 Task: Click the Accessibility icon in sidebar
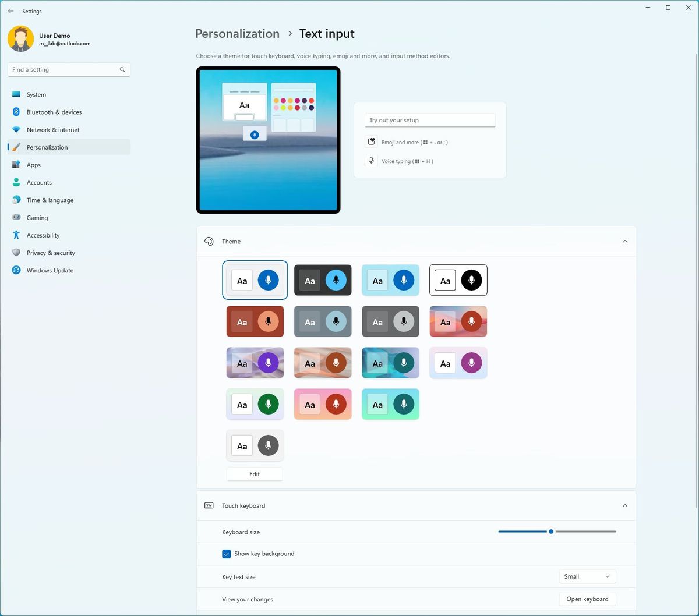[17, 235]
